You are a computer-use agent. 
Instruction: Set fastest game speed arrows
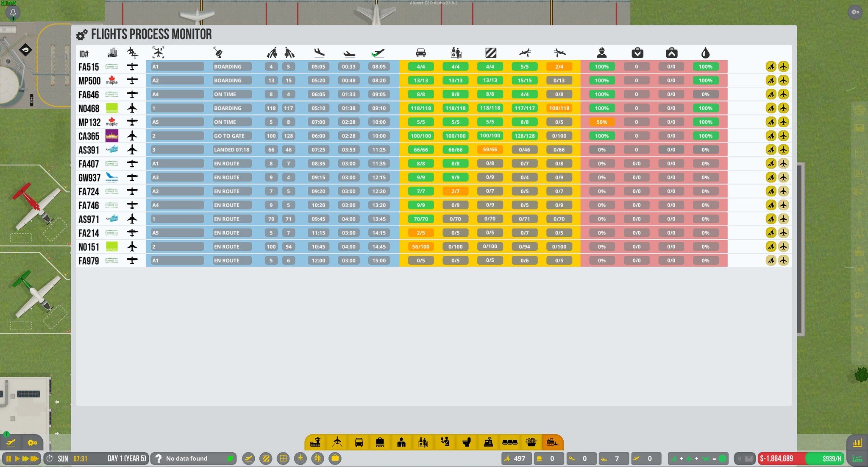click(34, 459)
